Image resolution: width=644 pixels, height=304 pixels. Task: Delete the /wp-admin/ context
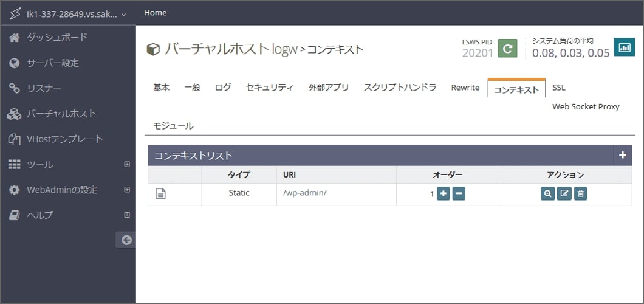[580, 194]
